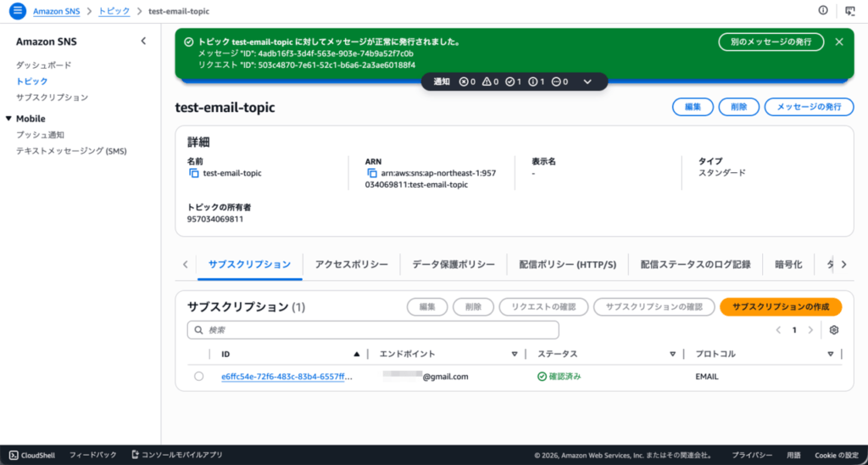
Task: Click the CloudShell icon in footer
Action: 14,455
